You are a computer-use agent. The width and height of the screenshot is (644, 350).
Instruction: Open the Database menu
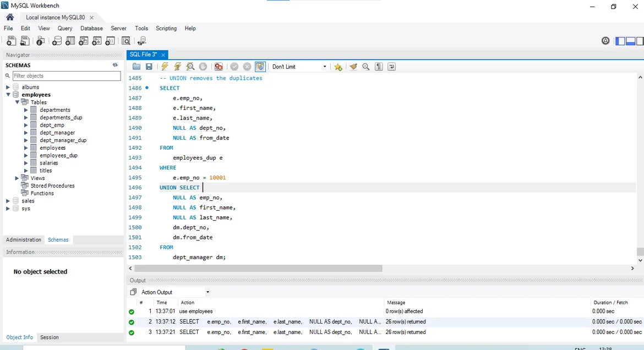pyautogui.click(x=91, y=28)
